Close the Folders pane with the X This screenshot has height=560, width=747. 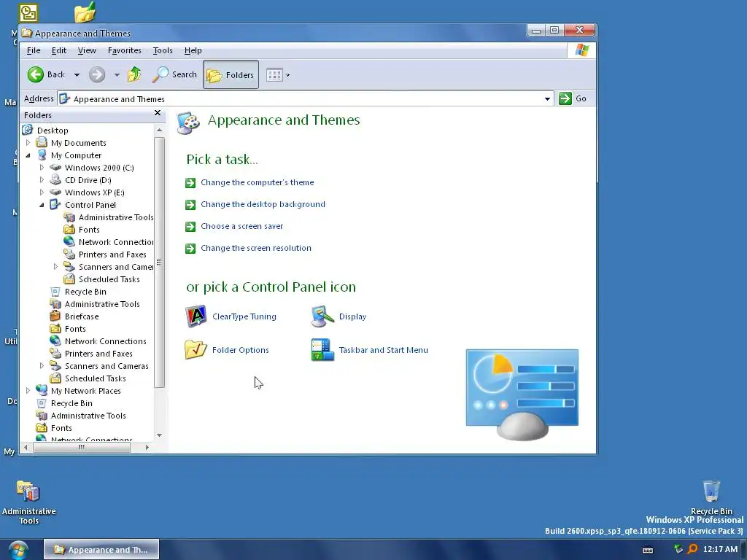158,113
